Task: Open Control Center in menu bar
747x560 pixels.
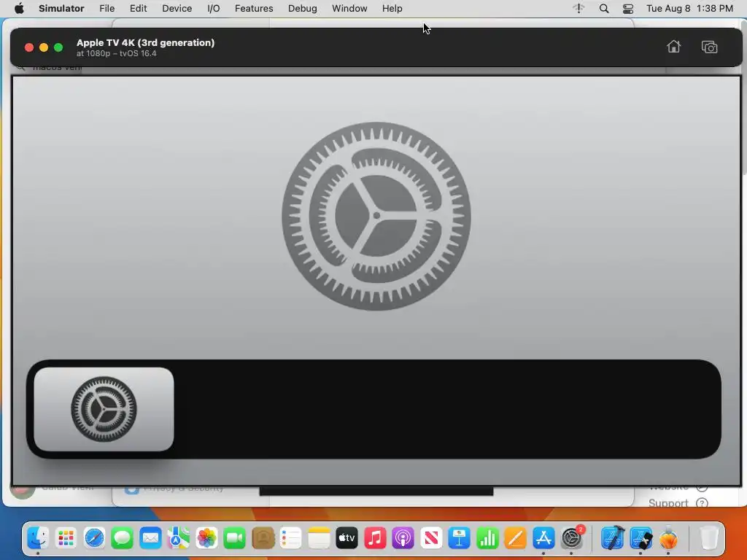Action: tap(628, 9)
